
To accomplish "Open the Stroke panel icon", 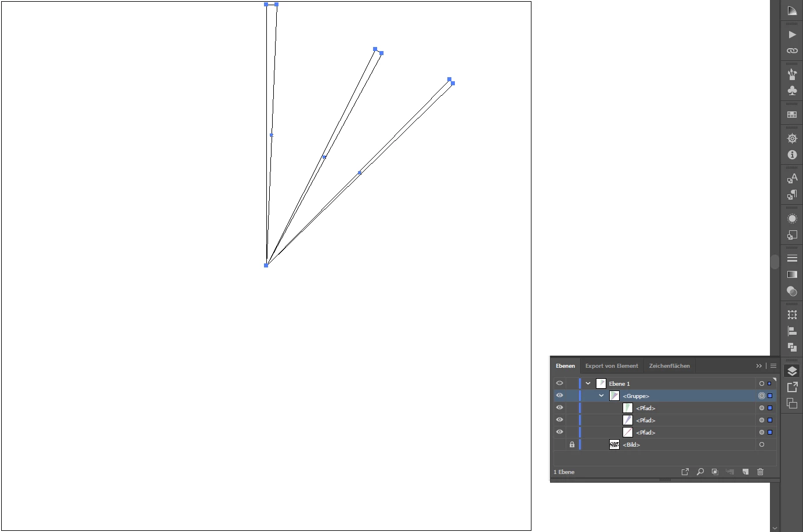I will pyautogui.click(x=792, y=258).
